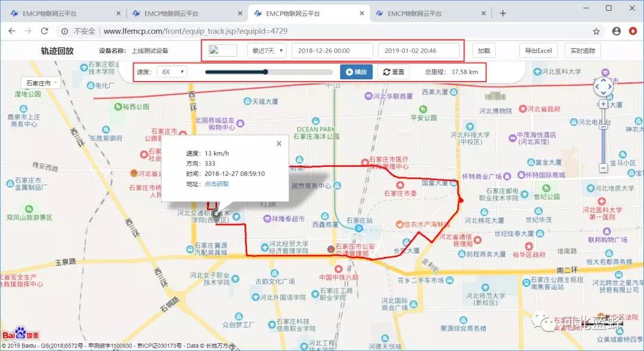644x351 pixels.
Task: Click the 石家庄站 station icon
Action: pos(358,229)
